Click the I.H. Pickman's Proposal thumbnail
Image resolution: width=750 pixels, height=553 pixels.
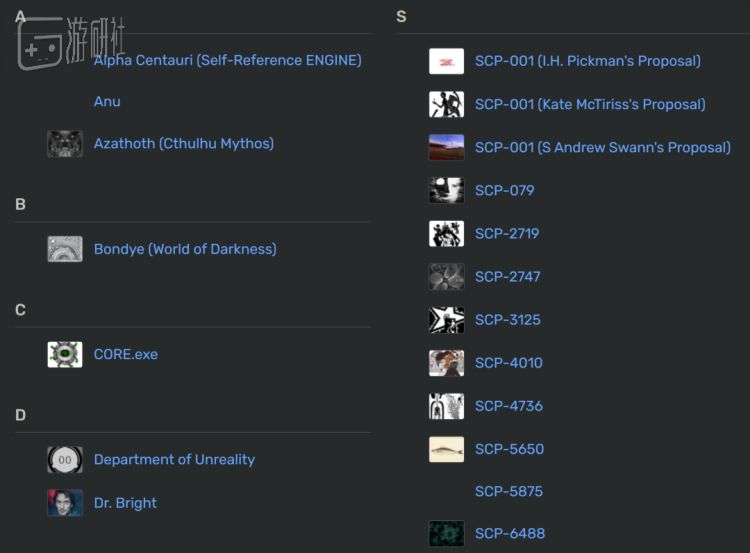[446, 61]
